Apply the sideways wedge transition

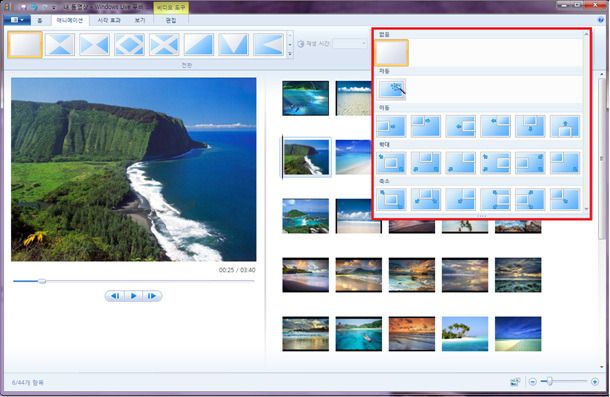click(x=268, y=44)
